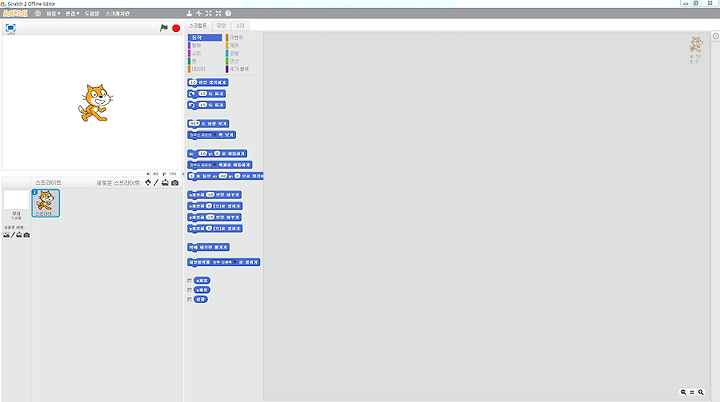Select the Shrink sprite tool
The height and width of the screenshot is (402, 720).
pyautogui.click(x=218, y=13)
